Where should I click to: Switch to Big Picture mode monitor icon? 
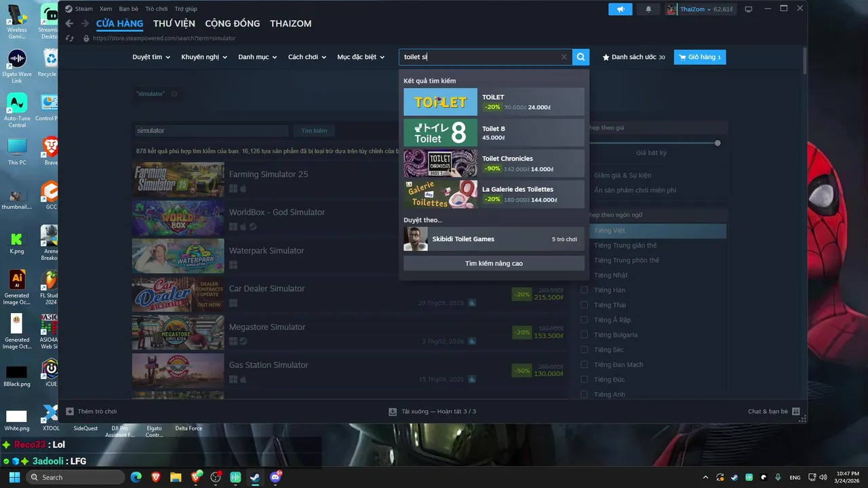click(x=749, y=9)
